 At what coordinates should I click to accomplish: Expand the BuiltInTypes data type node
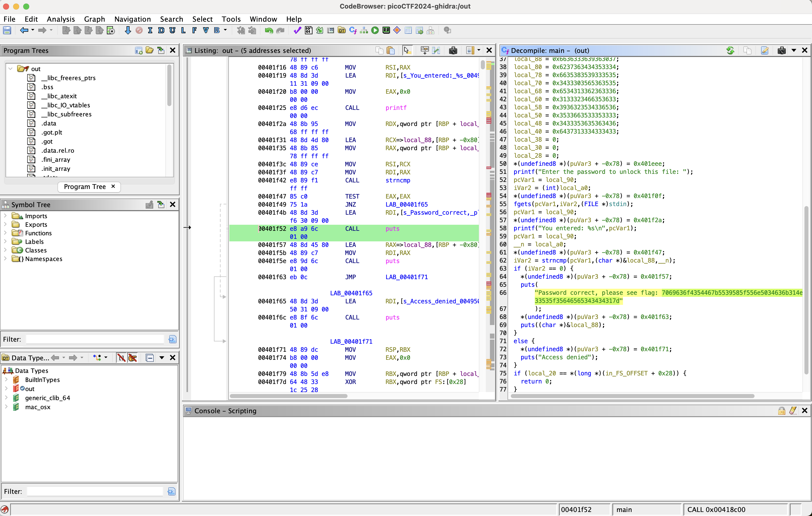coord(6,379)
